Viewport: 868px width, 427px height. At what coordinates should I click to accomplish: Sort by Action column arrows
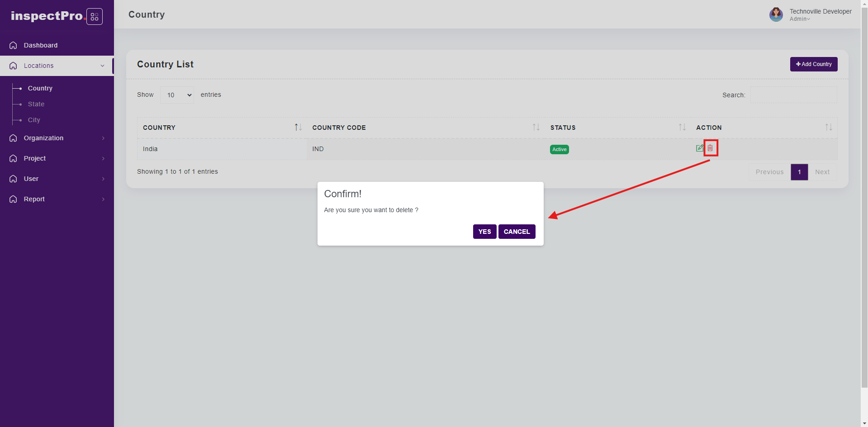point(828,128)
